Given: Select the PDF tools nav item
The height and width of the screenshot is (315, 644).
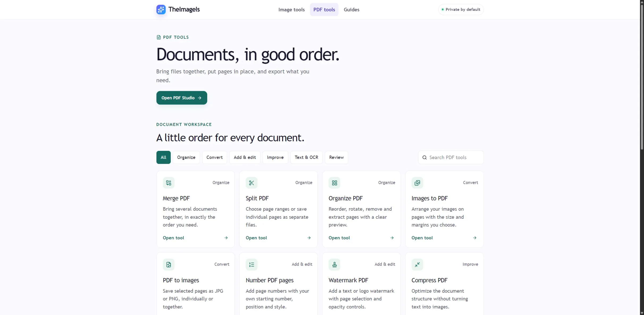Looking at the screenshot, I should tap(324, 10).
